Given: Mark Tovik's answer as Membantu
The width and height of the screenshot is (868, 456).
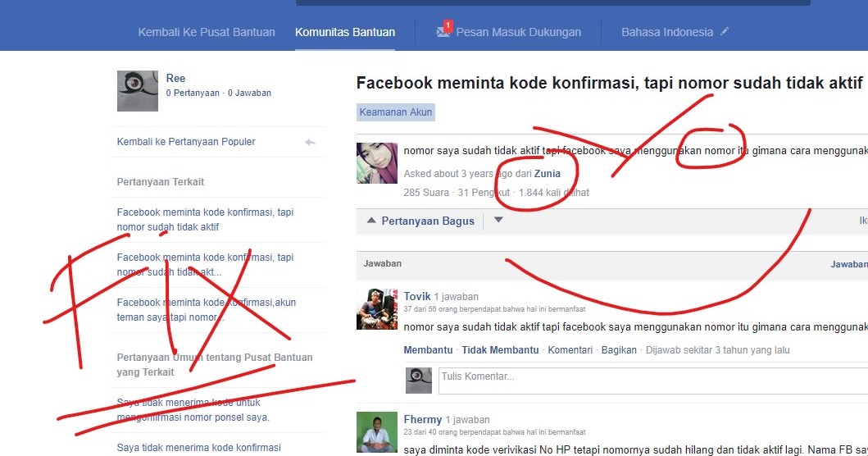Looking at the screenshot, I should click(428, 350).
